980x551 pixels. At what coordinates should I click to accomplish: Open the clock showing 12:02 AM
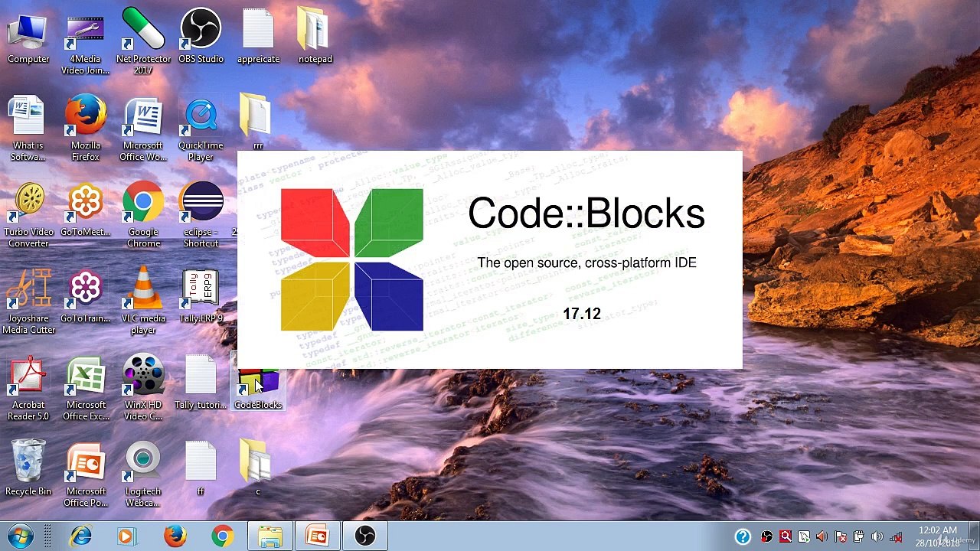pyautogui.click(x=937, y=536)
